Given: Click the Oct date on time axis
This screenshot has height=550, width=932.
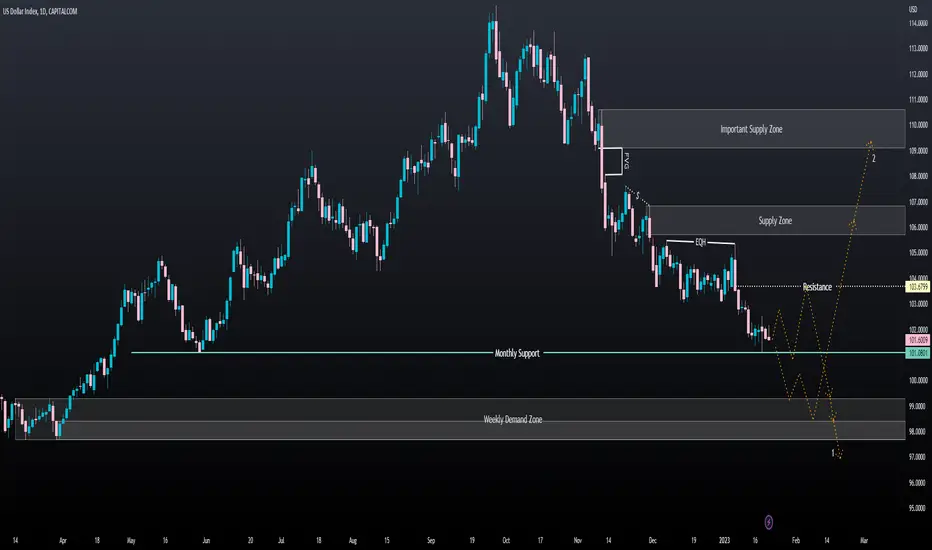Looking at the screenshot, I should (x=506, y=540).
